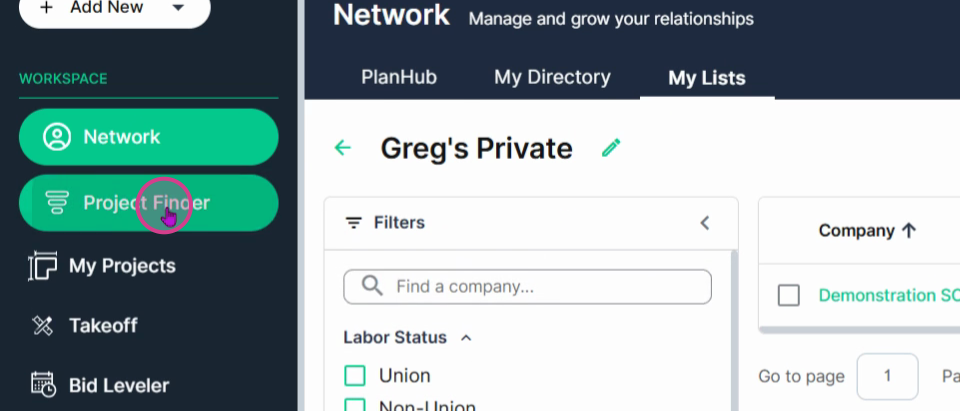Image resolution: width=960 pixels, height=411 pixels.
Task: Click the Network profile icon in sidebar
Action: coord(57,137)
